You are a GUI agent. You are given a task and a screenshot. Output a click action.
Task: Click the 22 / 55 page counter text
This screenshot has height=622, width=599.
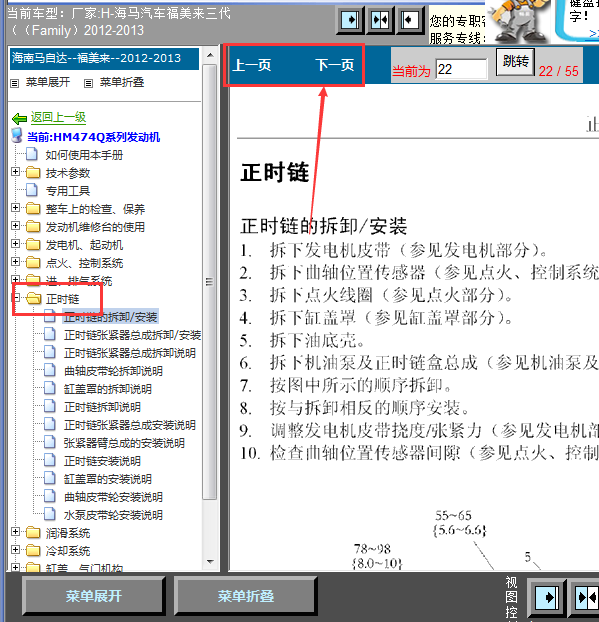click(559, 71)
